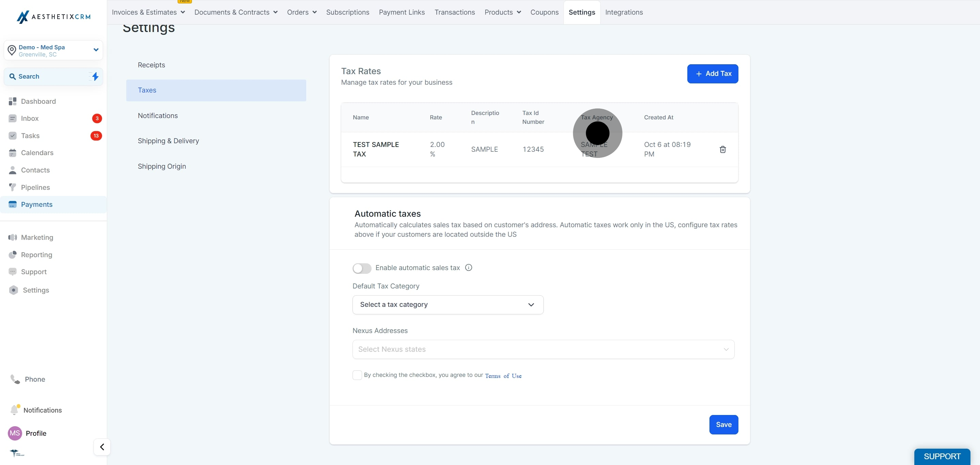Open the Notifications bell icon
The image size is (980, 465).
pos(14,410)
